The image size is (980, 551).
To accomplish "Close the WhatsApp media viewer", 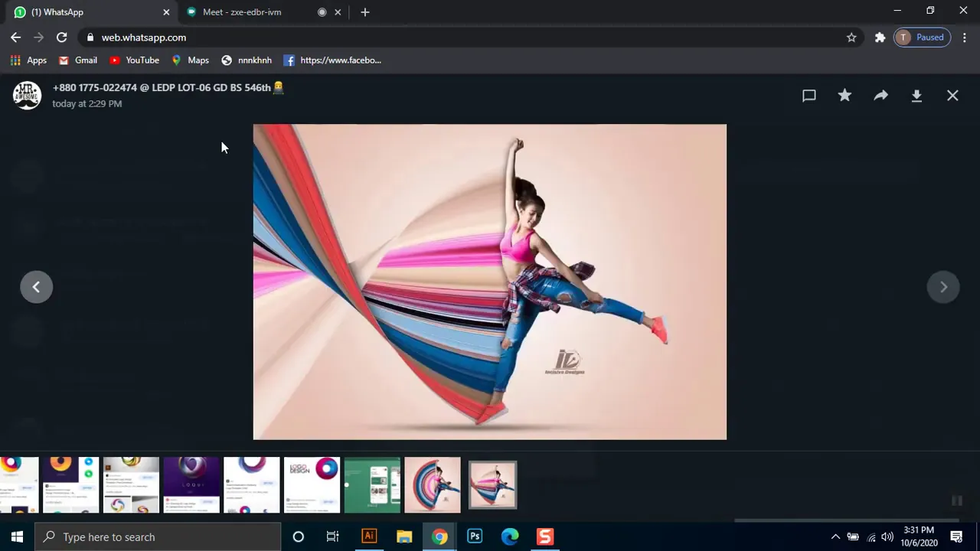I will [952, 96].
